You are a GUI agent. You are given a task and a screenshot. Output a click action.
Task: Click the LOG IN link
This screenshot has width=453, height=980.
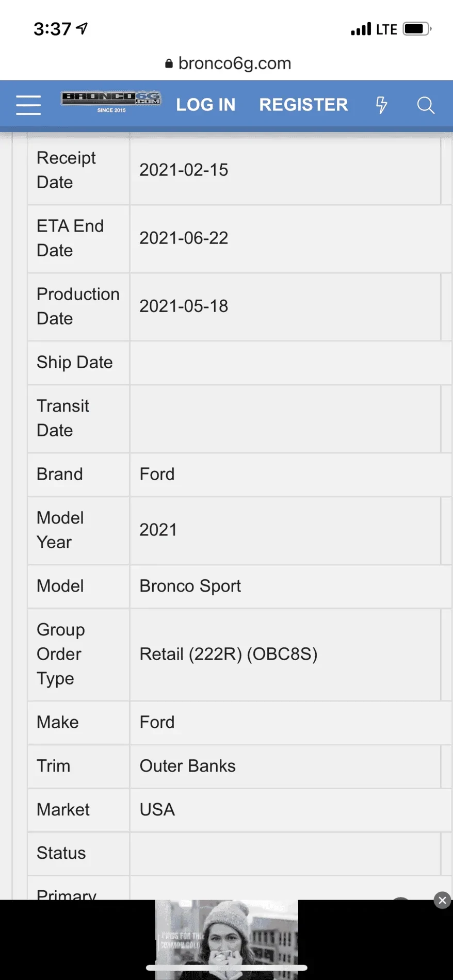tap(205, 105)
